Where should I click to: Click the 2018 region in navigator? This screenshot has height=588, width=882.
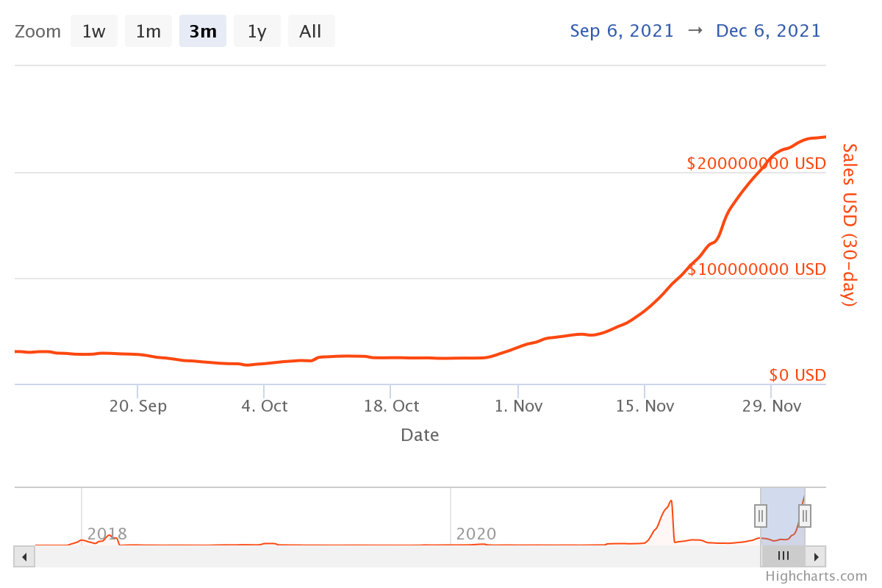click(107, 534)
